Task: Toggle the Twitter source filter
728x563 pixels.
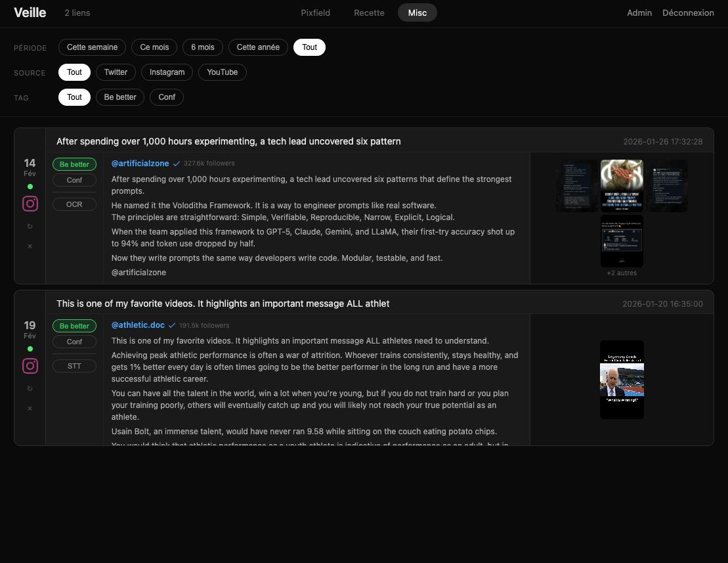Action: [x=116, y=72]
